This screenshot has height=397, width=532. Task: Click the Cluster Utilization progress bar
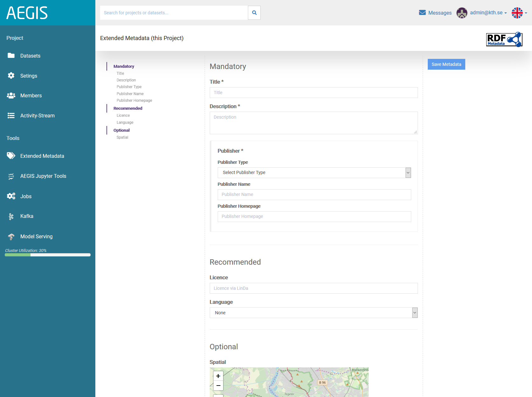[x=48, y=255]
